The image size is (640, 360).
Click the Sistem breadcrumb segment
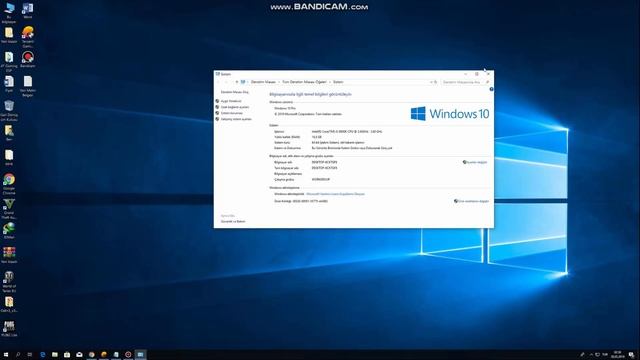pos(338,82)
